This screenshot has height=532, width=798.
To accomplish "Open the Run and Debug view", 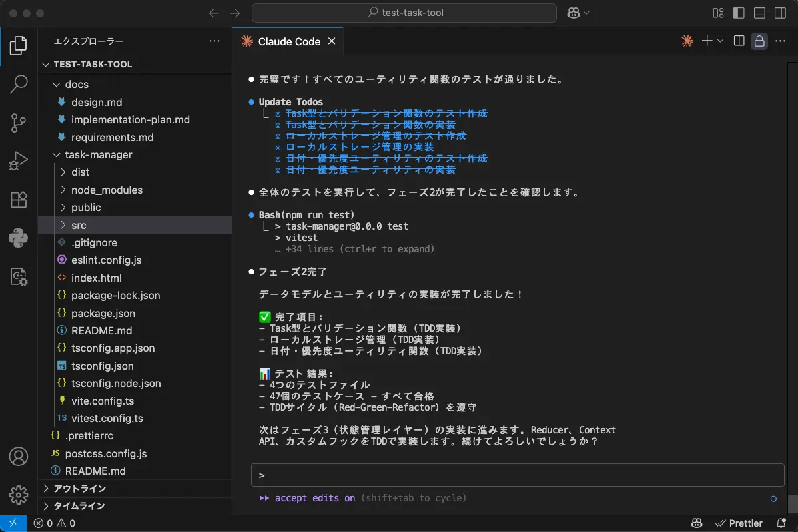I will 19,161.
